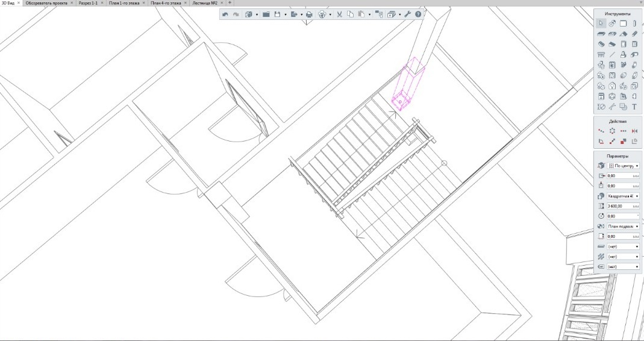The image size is (644, 341).
Task: Click the Undo arrow in the toolbar
Action: (225, 14)
